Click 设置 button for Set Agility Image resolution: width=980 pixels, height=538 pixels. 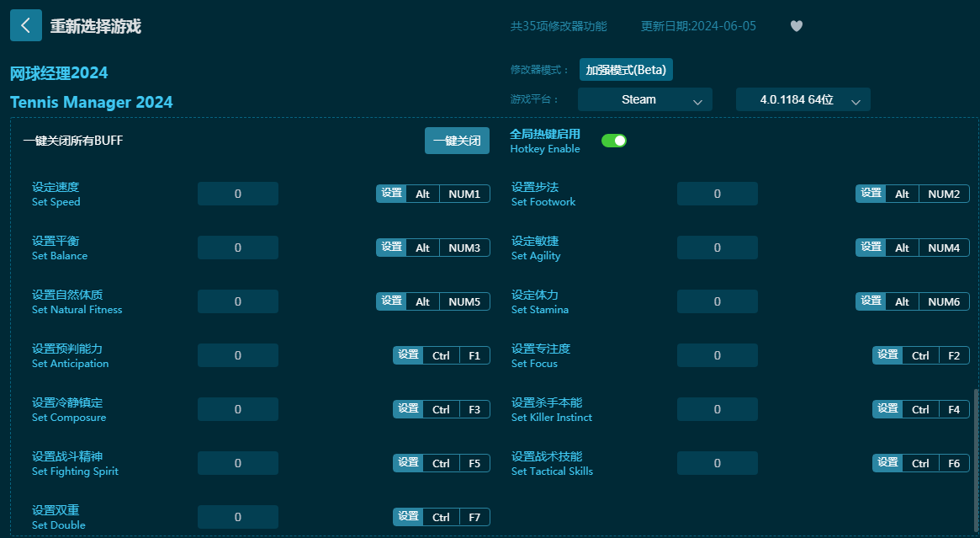(x=871, y=248)
